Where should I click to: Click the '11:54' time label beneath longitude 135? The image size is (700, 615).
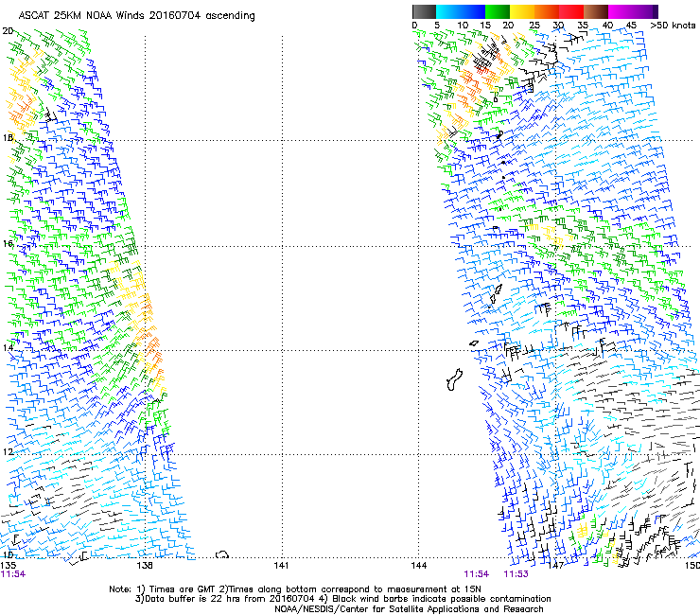tap(13, 574)
